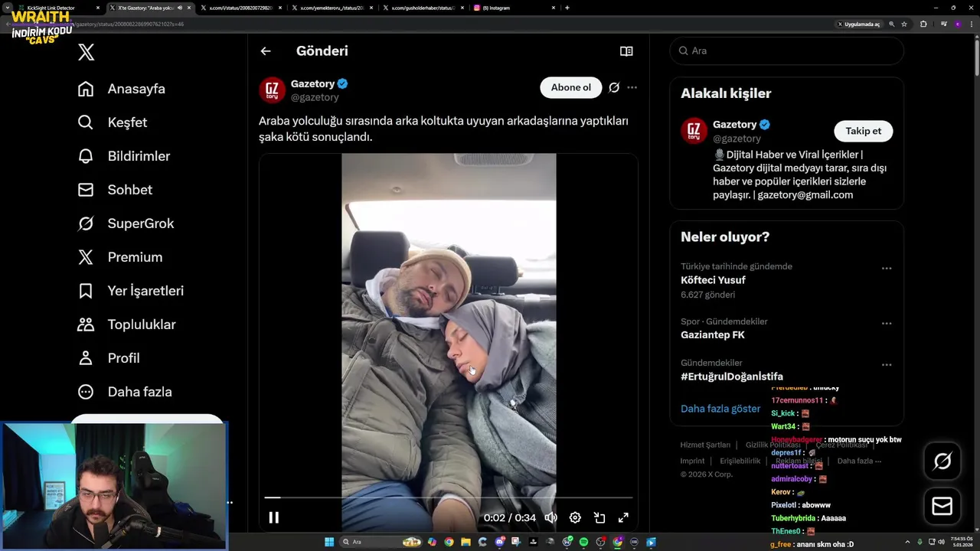Bookmark page with the star icon

[x=904, y=24]
